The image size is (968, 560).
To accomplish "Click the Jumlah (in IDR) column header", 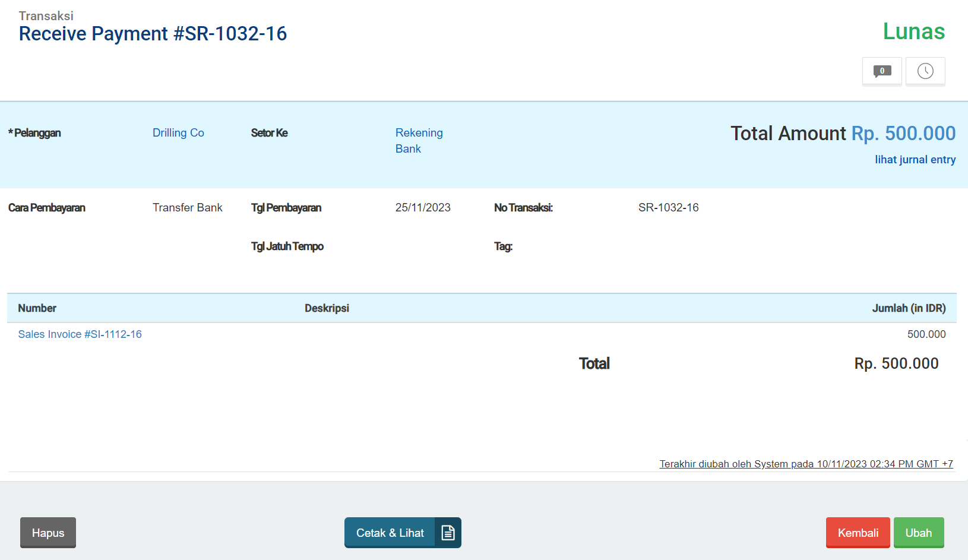I will pyautogui.click(x=909, y=308).
